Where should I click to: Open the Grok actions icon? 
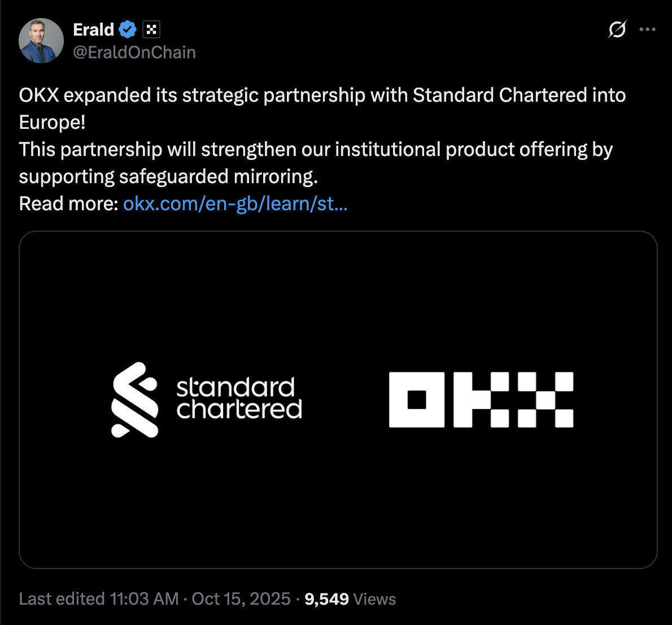coord(617,29)
